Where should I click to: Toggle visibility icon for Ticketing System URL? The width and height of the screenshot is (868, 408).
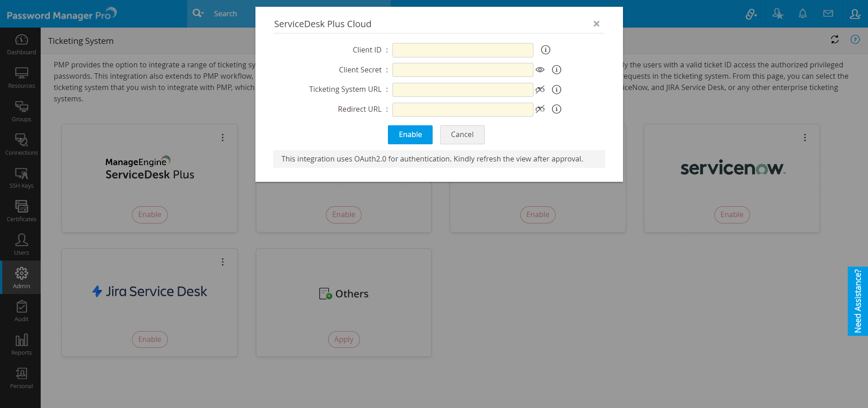[540, 90]
